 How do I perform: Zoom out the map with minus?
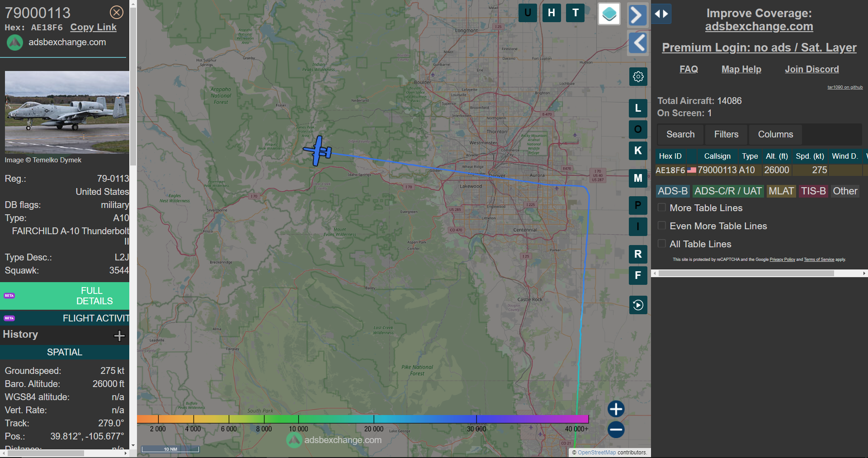[616, 430]
